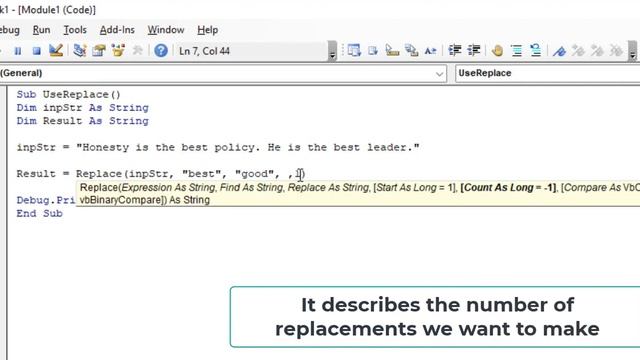This screenshot has width=640, height=360.
Task: Click the Break (pause) toolbar icon
Action: (x=18, y=51)
